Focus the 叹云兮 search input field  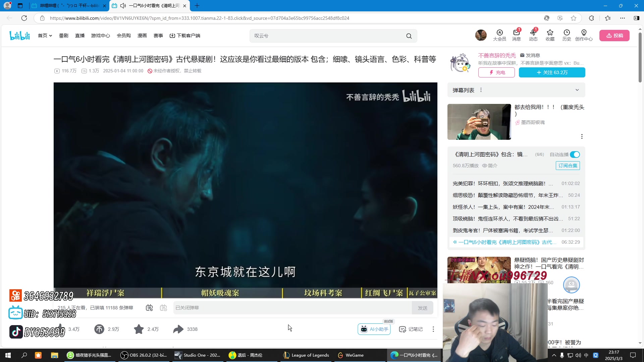click(x=327, y=36)
